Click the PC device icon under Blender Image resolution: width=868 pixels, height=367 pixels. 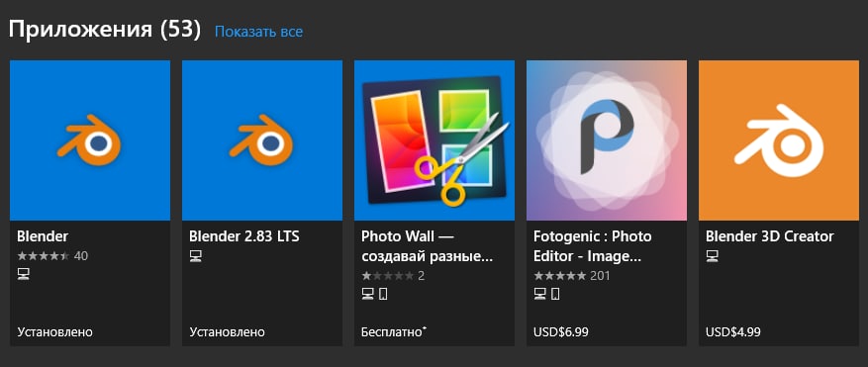point(23,274)
